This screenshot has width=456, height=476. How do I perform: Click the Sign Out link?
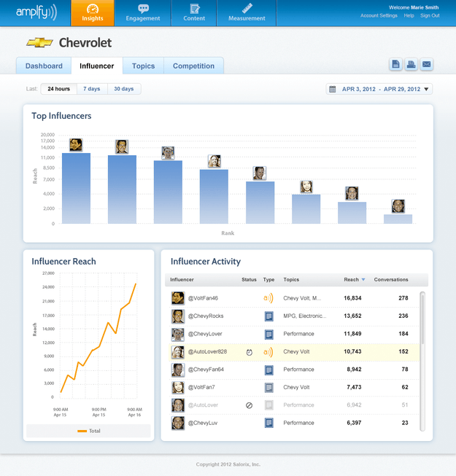pyautogui.click(x=430, y=15)
